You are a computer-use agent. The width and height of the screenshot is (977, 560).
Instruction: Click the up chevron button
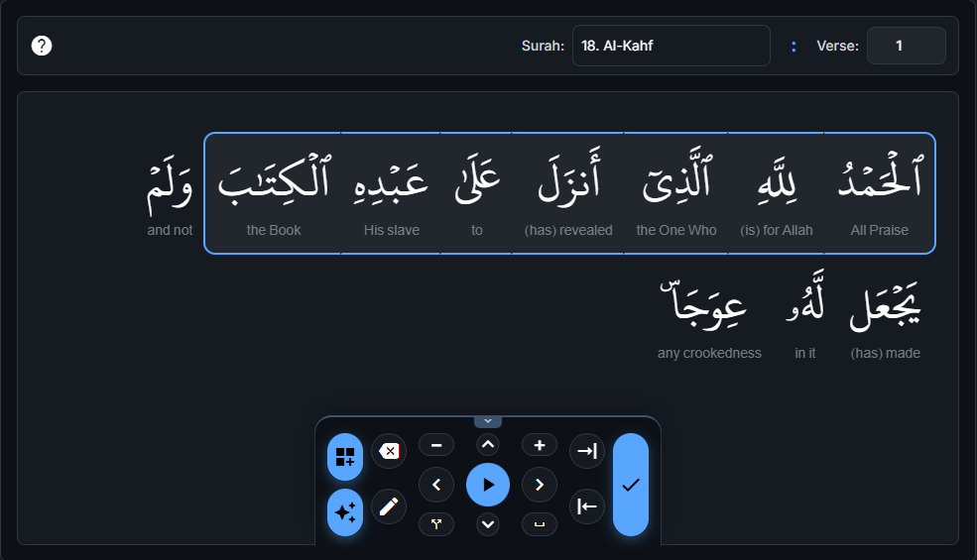point(488,445)
